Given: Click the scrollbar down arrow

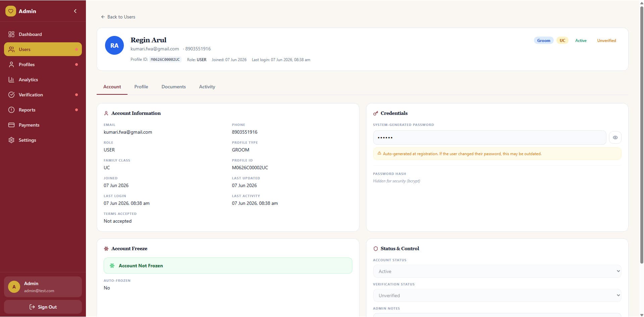Looking at the screenshot, I should coord(641,314).
